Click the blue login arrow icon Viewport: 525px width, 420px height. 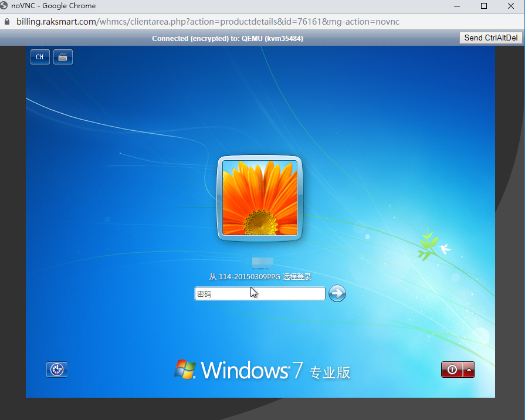[337, 293]
